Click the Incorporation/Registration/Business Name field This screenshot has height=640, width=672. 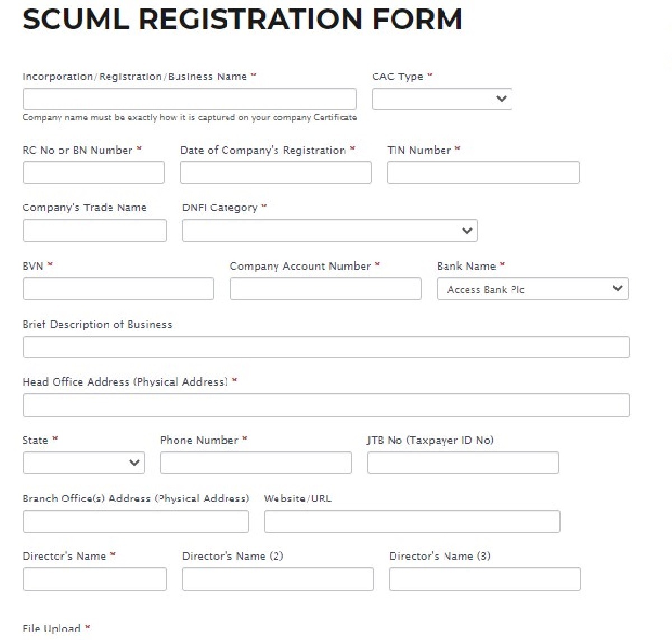[189, 99]
